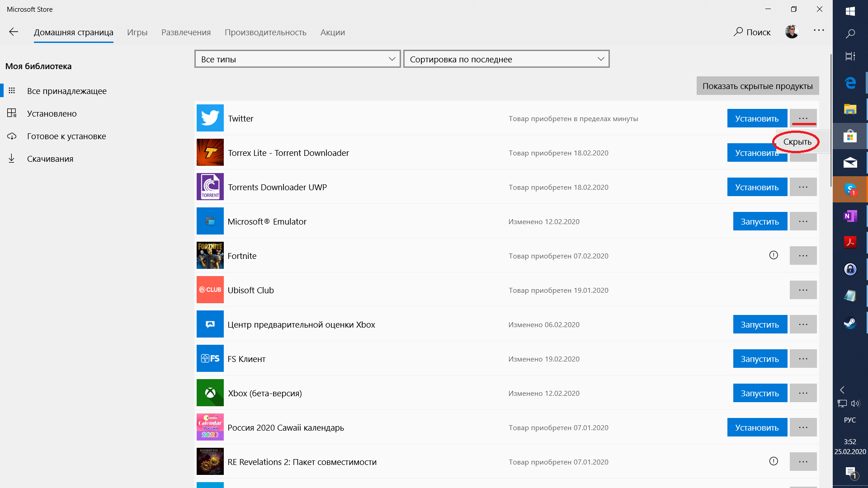Open more options for Torrents Downloader UWP
The width and height of the screenshot is (868, 488).
[x=803, y=187]
